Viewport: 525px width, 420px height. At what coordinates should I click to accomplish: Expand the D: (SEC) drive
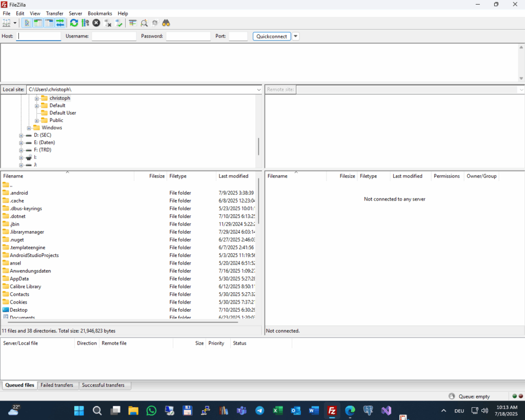click(x=21, y=135)
